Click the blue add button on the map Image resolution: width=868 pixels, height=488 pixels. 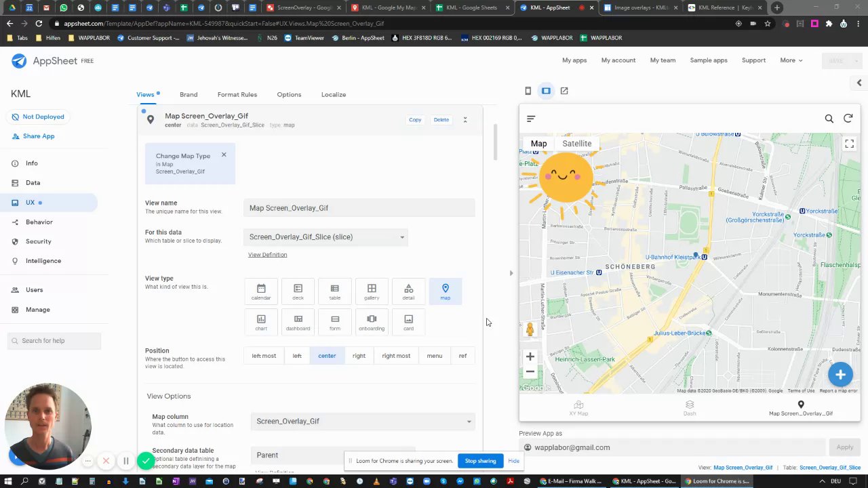(x=840, y=374)
